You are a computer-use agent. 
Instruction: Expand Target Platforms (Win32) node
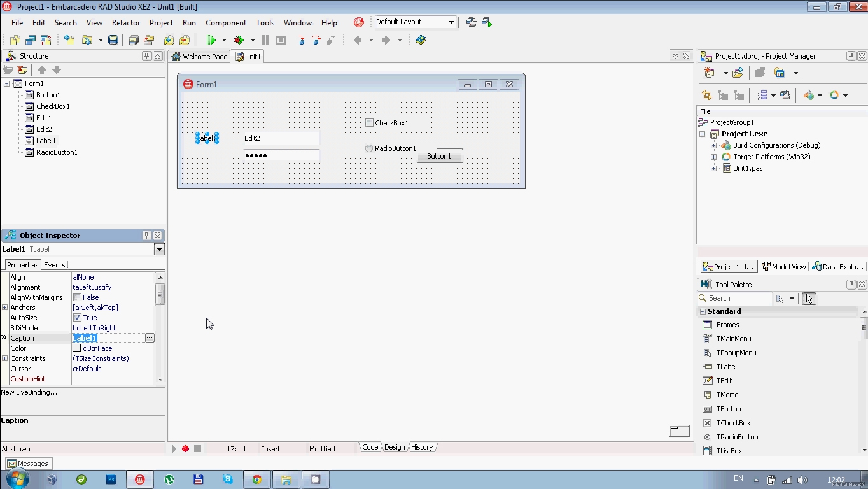coord(714,157)
